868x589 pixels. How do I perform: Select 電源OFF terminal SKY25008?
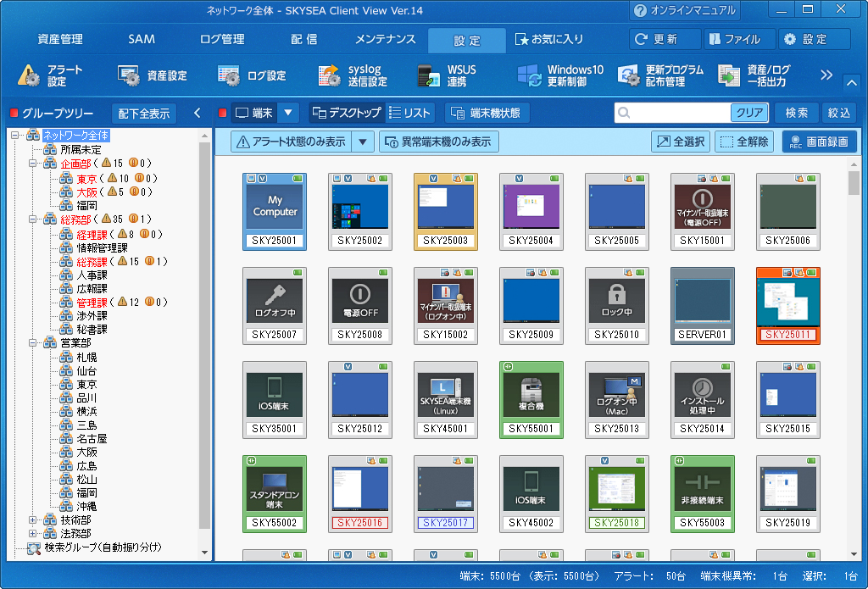pyautogui.click(x=360, y=306)
